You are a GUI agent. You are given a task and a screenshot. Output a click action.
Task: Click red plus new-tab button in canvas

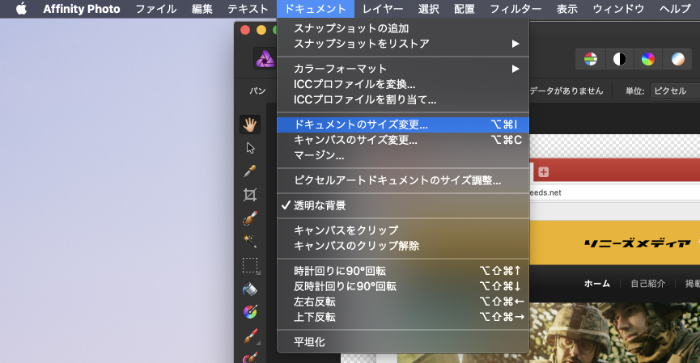[x=543, y=172]
